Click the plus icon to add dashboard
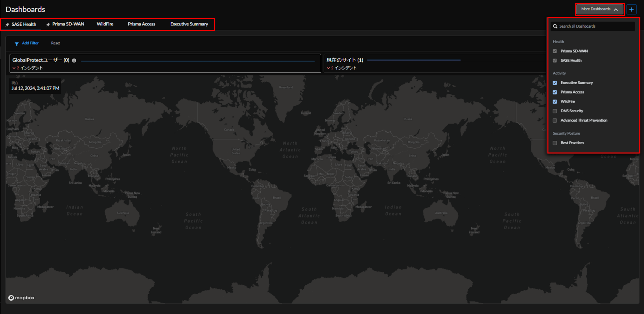Image resolution: width=644 pixels, height=314 pixels. coord(631,9)
